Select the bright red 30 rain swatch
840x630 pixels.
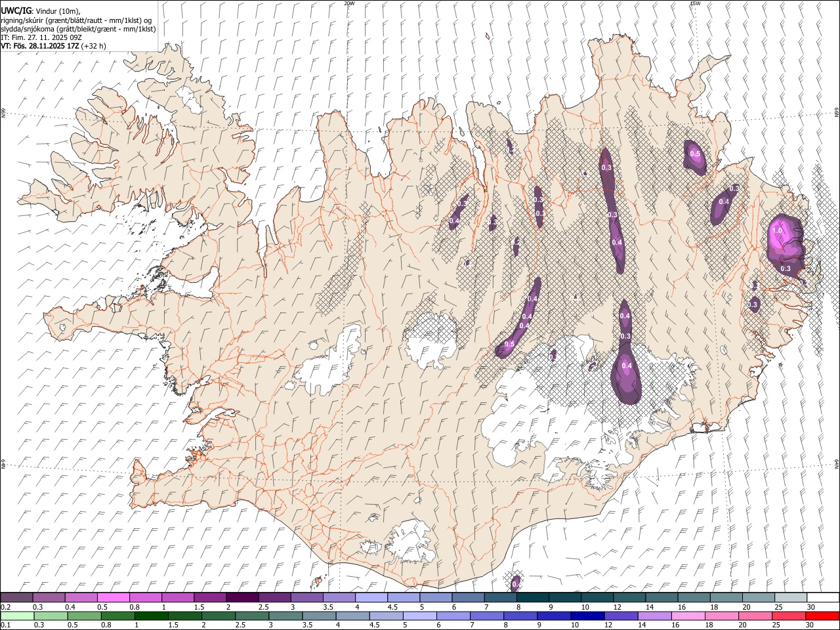[x=822, y=616]
